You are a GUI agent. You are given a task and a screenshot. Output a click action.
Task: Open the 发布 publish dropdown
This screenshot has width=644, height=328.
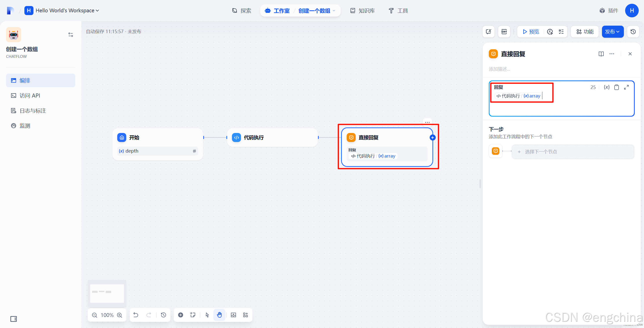click(x=613, y=32)
